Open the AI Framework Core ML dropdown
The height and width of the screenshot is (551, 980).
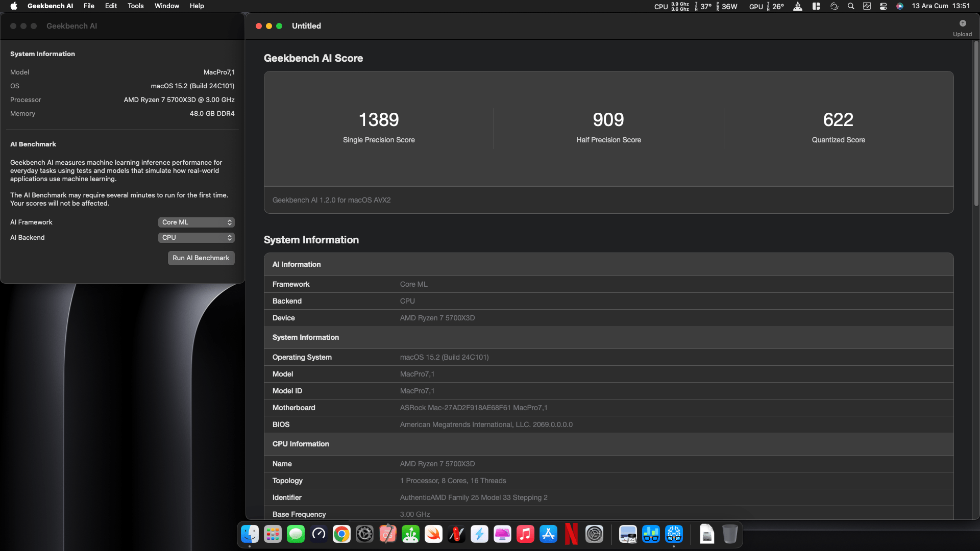[x=196, y=222]
